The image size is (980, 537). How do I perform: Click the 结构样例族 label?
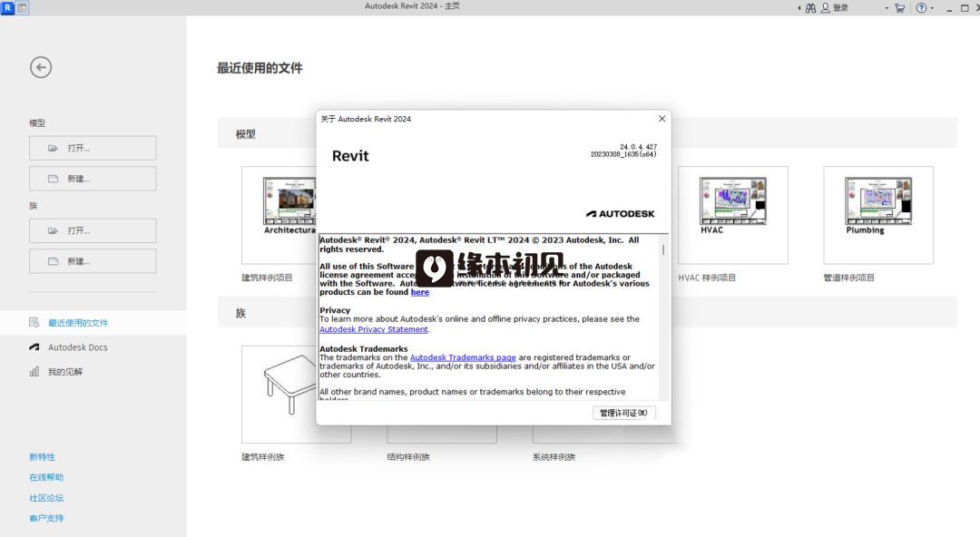point(408,457)
